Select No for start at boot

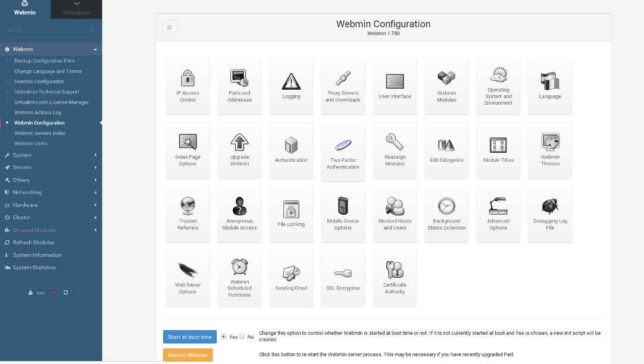click(242, 337)
